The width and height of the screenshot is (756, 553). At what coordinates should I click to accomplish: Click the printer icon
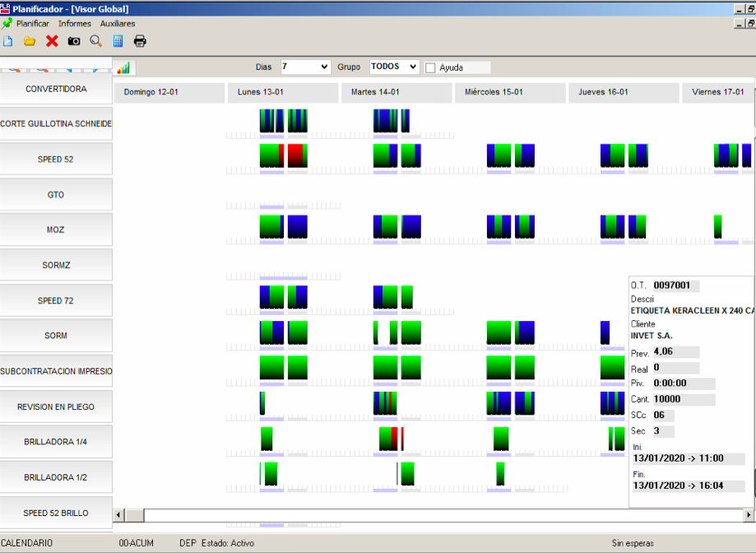pos(141,41)
